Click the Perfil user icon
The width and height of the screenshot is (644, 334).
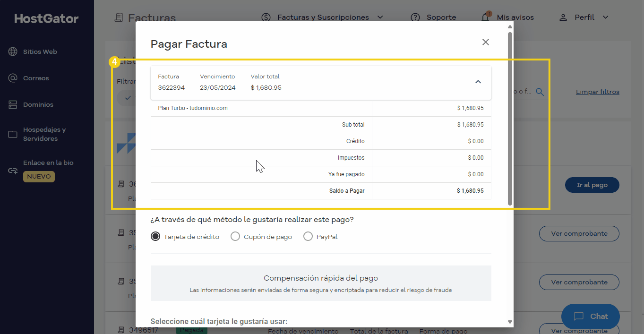(x=563, y=17)
